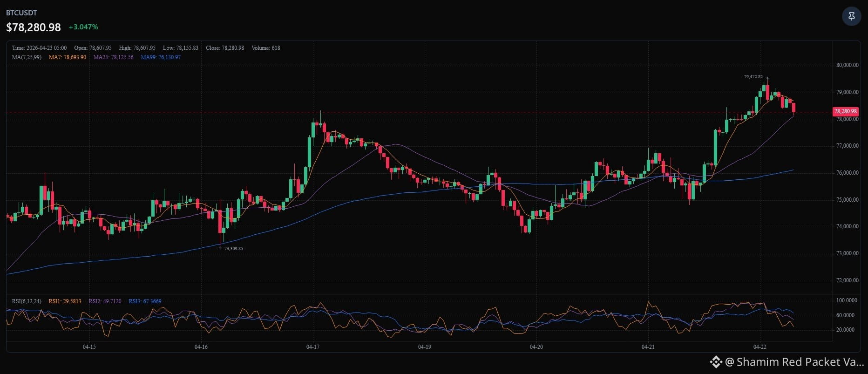Image resolution: width=868 pixels, height=374 pixels.
Task: Click the Open: 78,607.95 value
Action: click(93, 48)
